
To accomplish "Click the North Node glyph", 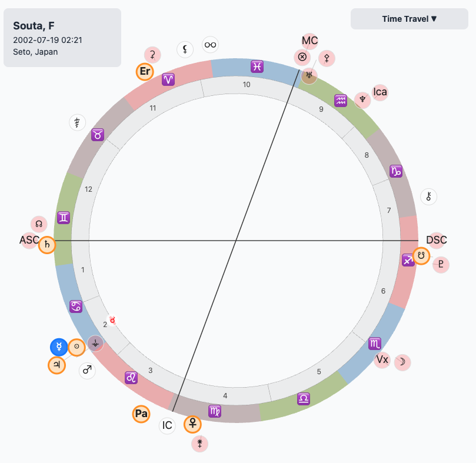I will [x=39, y=224].
